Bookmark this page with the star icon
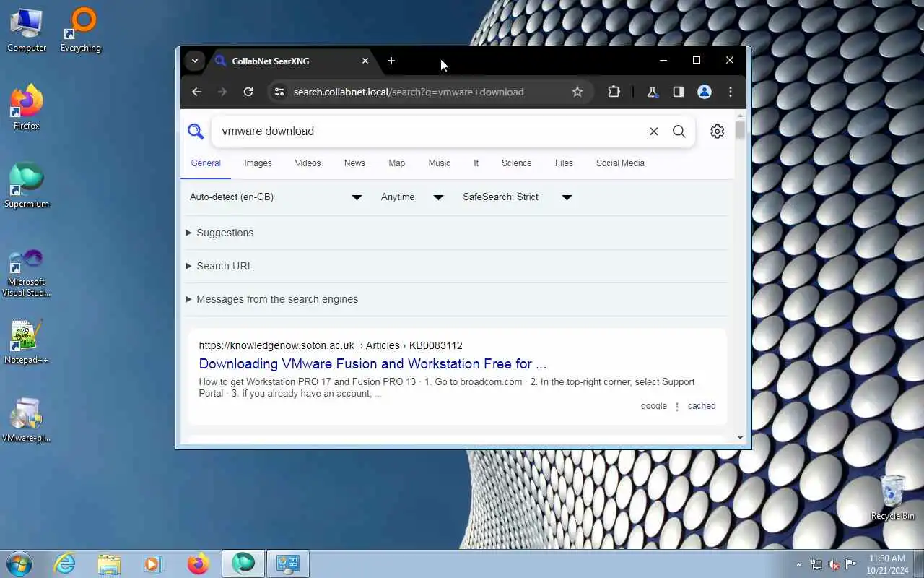Viewport: 924px width, 578px height. [x=577, y=92]
